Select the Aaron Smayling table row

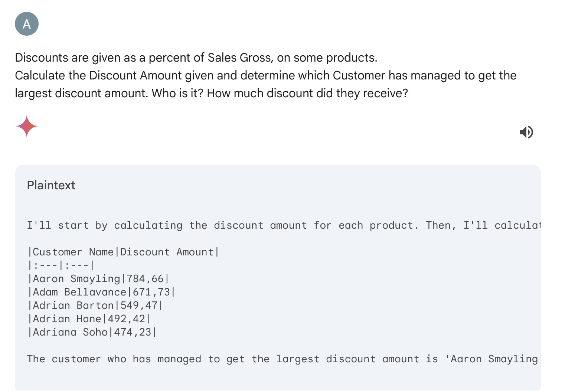(98, 279)
